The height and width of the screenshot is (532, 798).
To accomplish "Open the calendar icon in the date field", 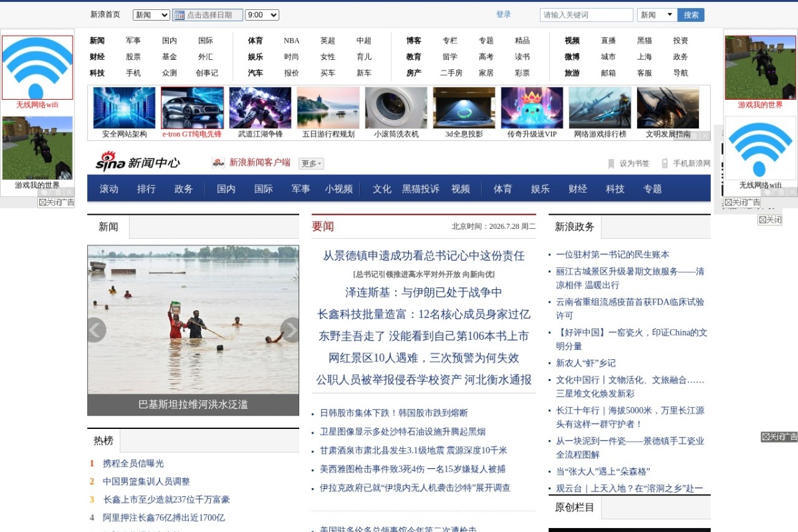I will point(180,15).
